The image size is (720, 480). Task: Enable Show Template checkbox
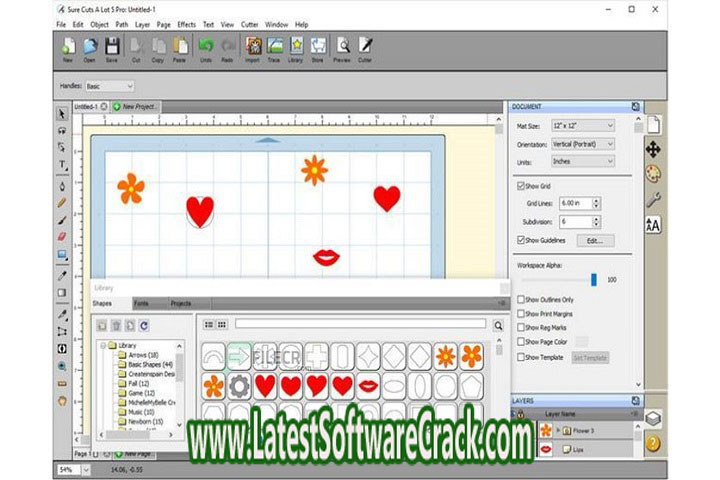pos(521,357)
